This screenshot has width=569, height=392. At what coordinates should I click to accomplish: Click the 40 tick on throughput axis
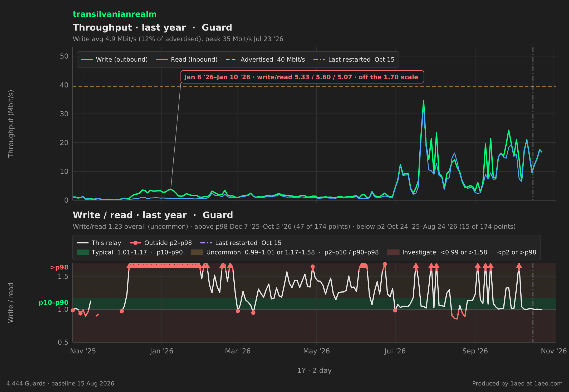(64, 85)
